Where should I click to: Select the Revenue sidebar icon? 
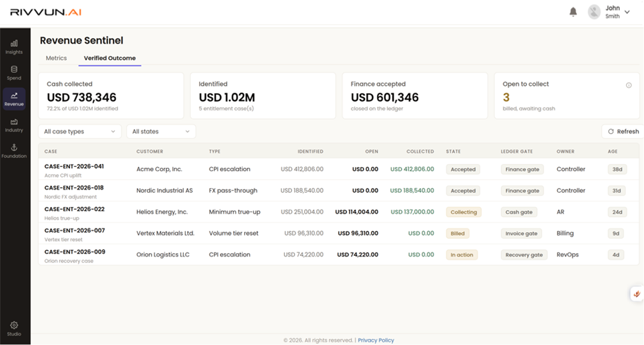click(x=14, y=99)
